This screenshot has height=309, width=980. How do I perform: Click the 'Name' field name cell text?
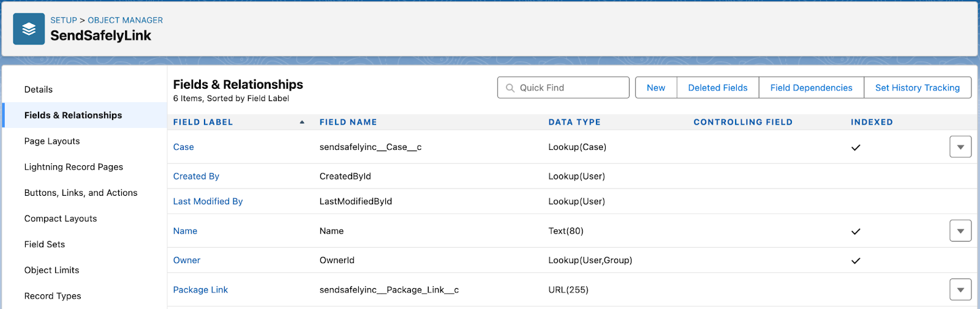tap(331, 231)
